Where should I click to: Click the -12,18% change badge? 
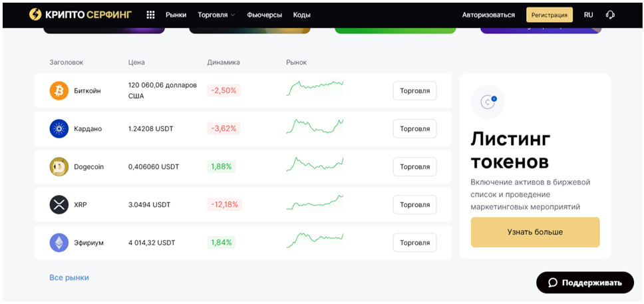pyautogui.click(x=225, y=205)
